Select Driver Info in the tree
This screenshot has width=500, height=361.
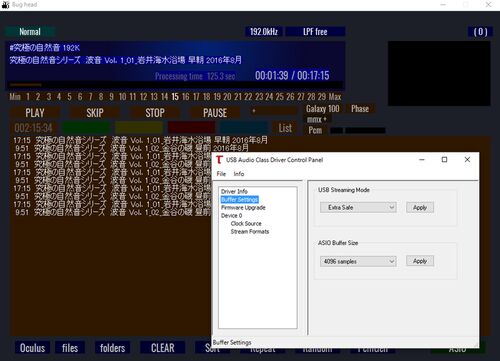click(234, 191)
